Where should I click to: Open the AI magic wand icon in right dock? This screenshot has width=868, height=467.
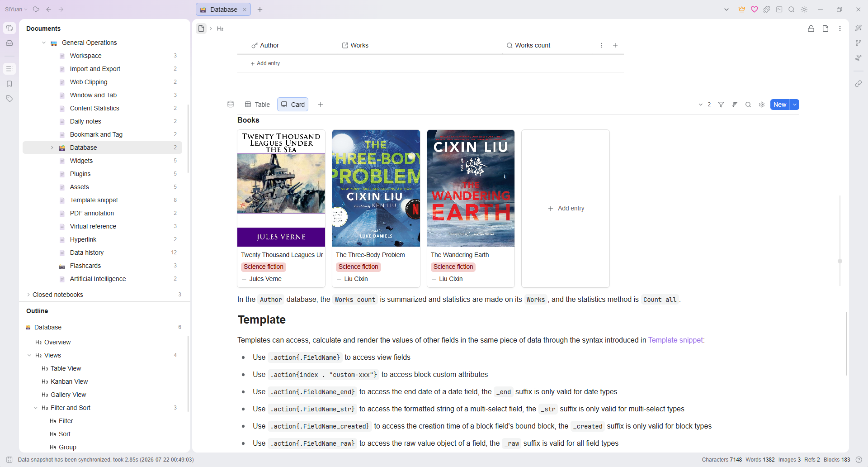click(859, 28)
